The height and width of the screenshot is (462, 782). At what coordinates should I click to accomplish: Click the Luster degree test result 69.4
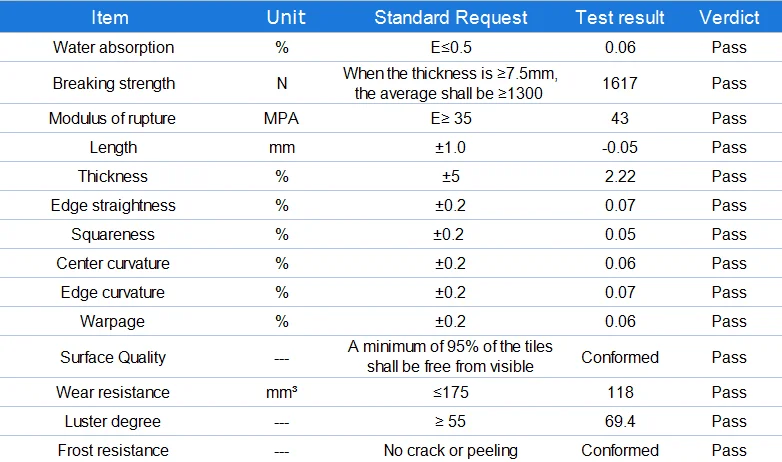click(x=620, y=421)
